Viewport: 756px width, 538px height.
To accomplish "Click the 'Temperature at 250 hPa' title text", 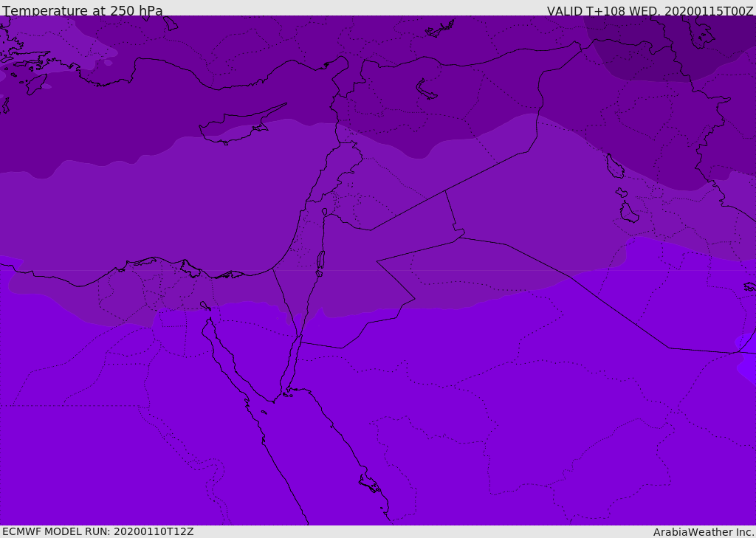I will tap(83, 10).
